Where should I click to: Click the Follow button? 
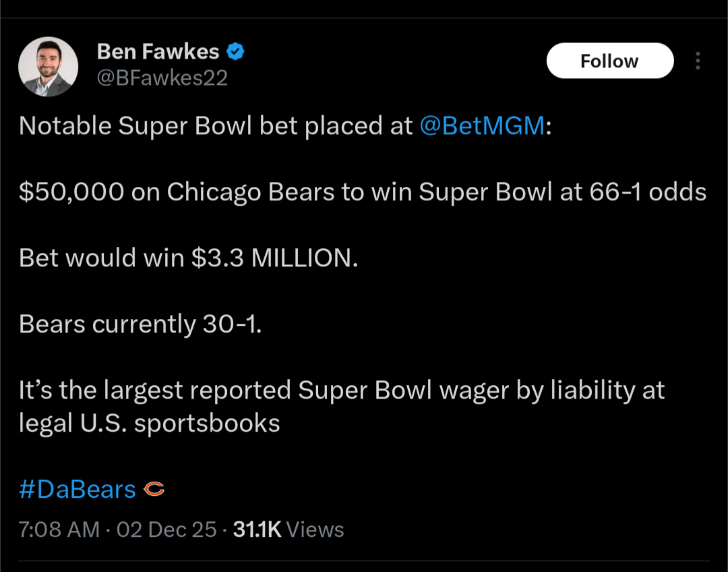tap(609, 60)
